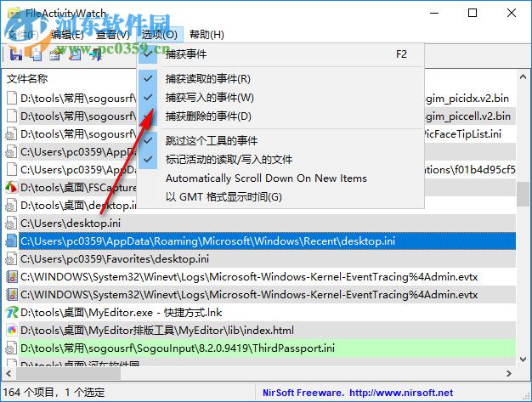Toggle 标记活动的读取/写入的文件 option

click(281, 160)
